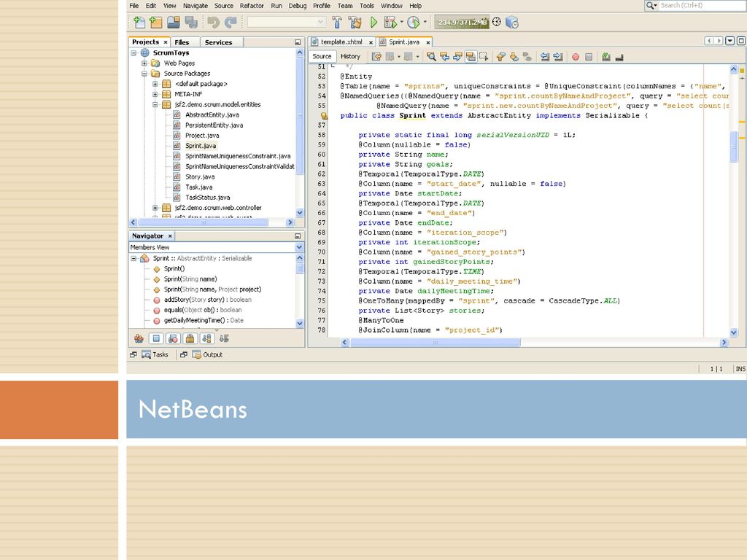Expand the META-INF package node
This screenshot has height=560, width=747.
(x=155, y=94)
